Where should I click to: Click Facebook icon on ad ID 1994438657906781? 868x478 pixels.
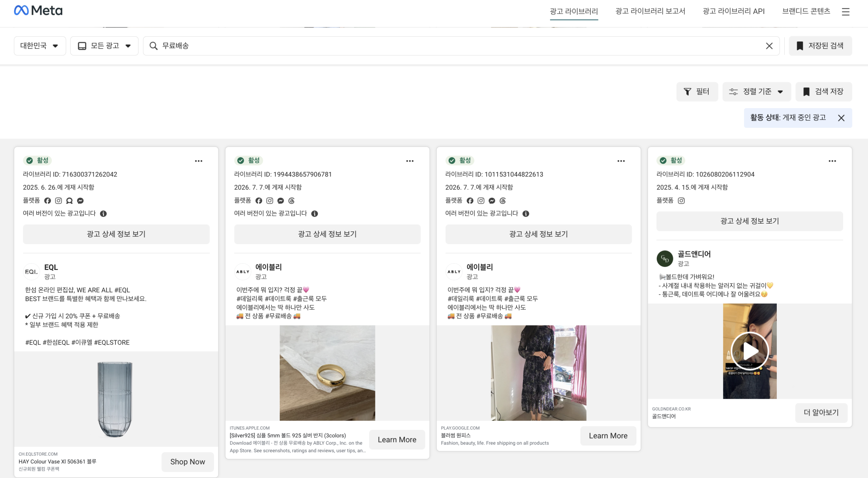pos(259,201)
